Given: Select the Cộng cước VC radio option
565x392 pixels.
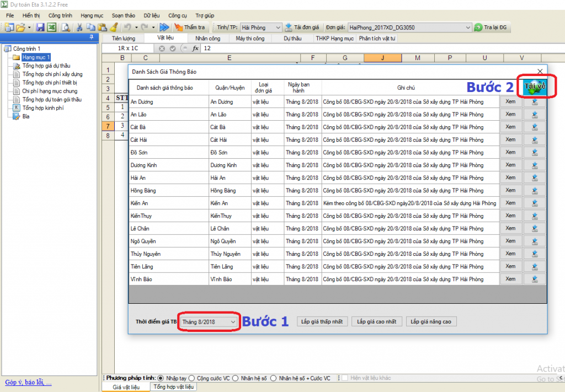Looking at the screenshot, I should 191,378.
